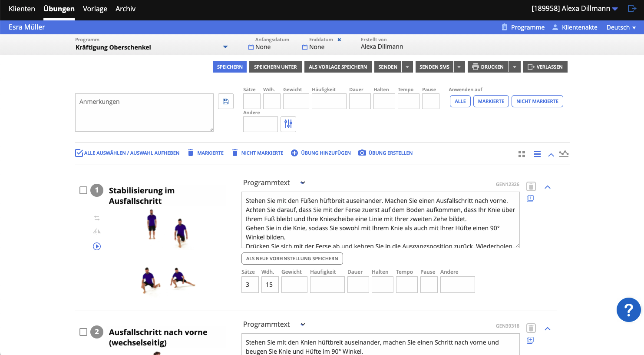Screen dimensions: 644x355
Task: Tick the checkbox beside Ausfallschritt nach vorne
Action: (x=83, y=332)
